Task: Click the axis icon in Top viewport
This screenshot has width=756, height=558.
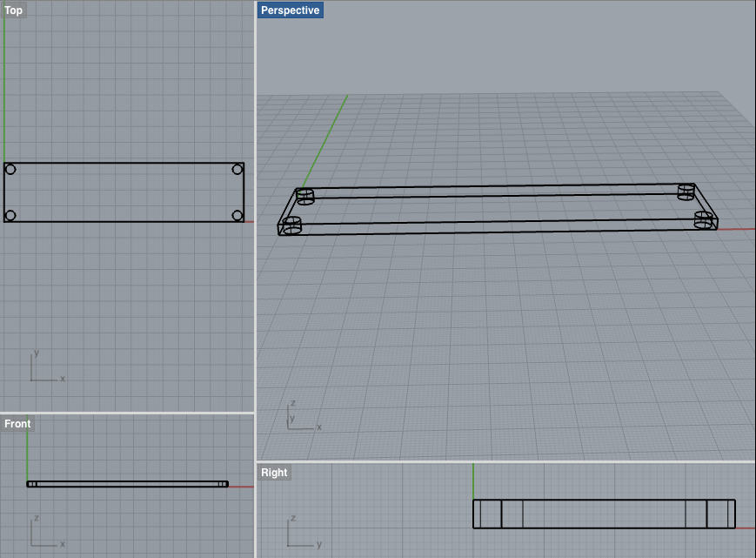Action: (x=47, y=366)
